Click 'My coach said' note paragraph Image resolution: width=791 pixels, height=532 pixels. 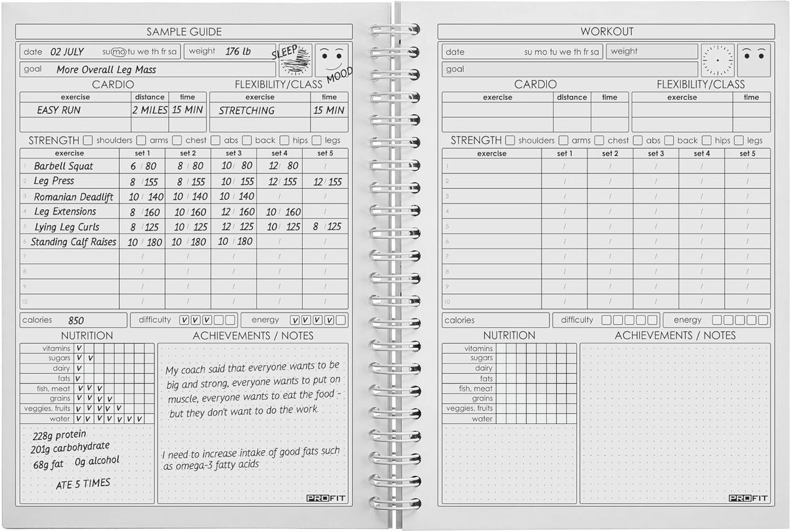[x=253, y=390]
